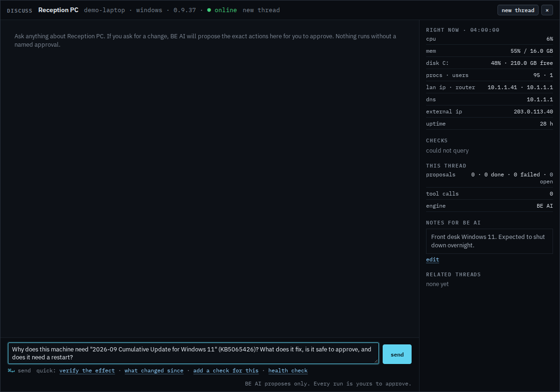Screen dimensions: 560x392
Task: Click the mem 55% / 16.0 GB value
Action: pyautogui.click(x=532, y=51)
